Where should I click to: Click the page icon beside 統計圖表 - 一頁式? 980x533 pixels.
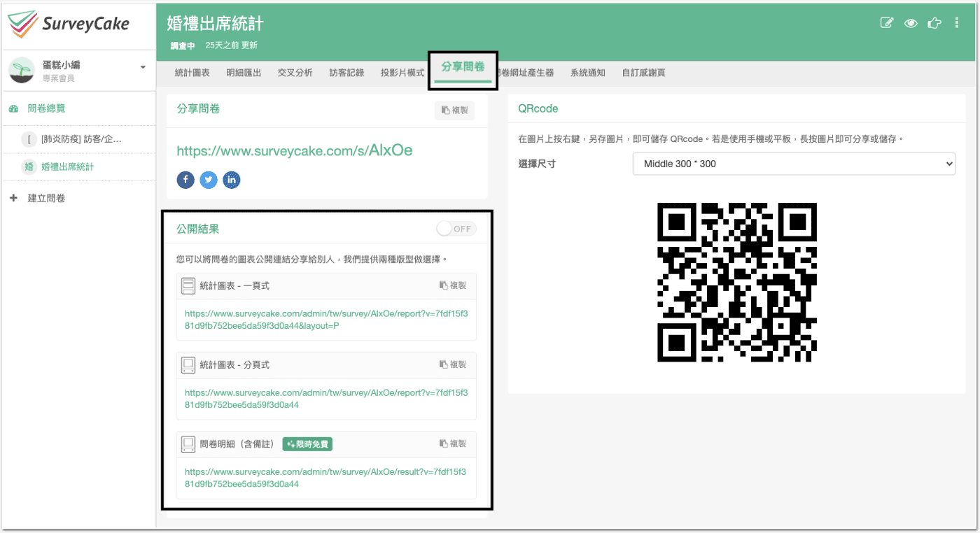[x=188, y=285]
